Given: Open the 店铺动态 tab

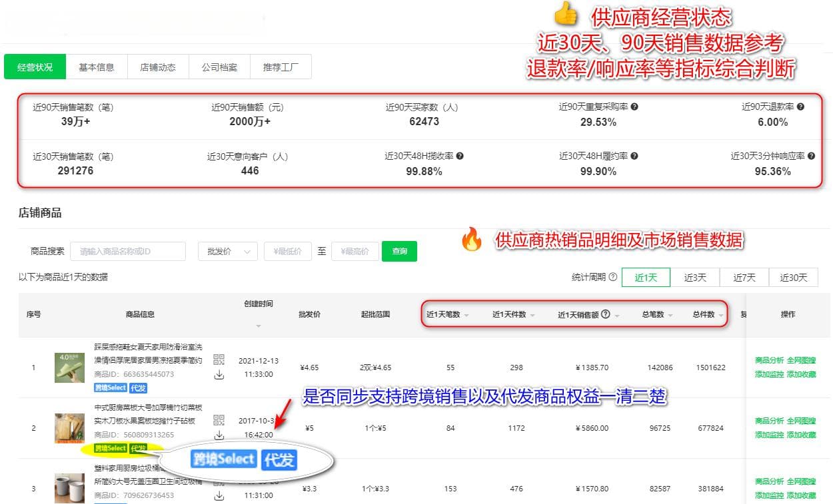Looking at the screenshot, I should tap(158, 67).
